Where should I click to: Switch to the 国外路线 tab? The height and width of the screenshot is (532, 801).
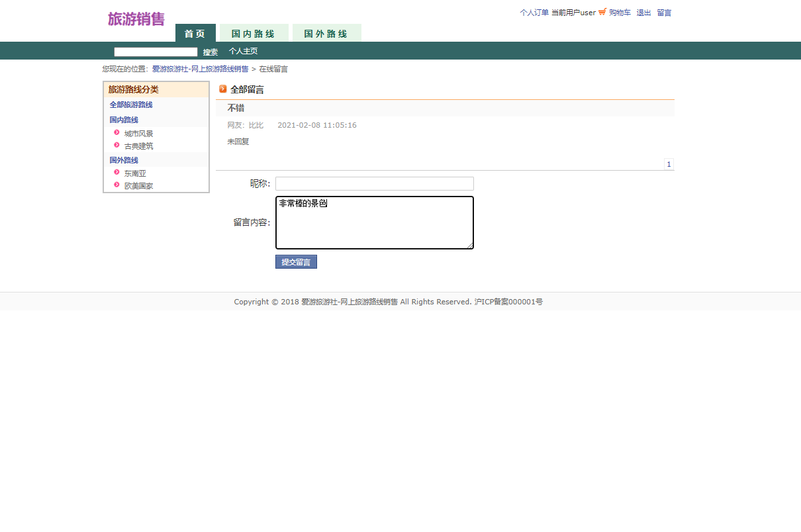pyautogui.click(x=326, y=33)
